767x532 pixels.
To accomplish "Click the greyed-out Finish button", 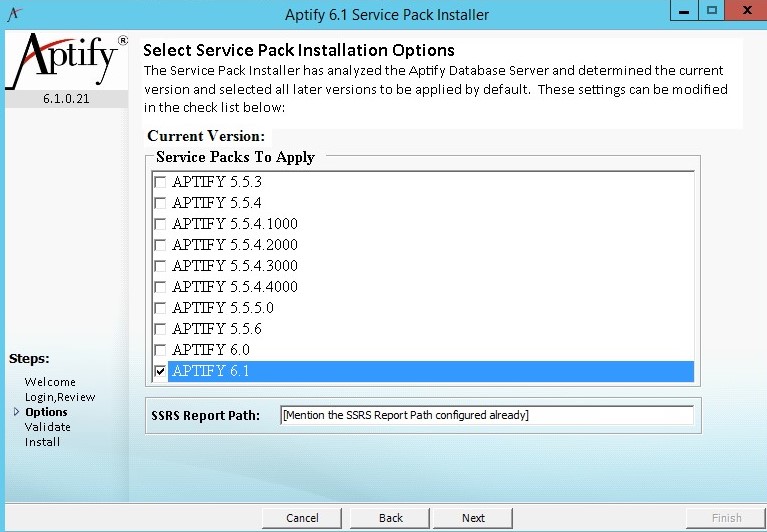I will (x=726, y=518).
